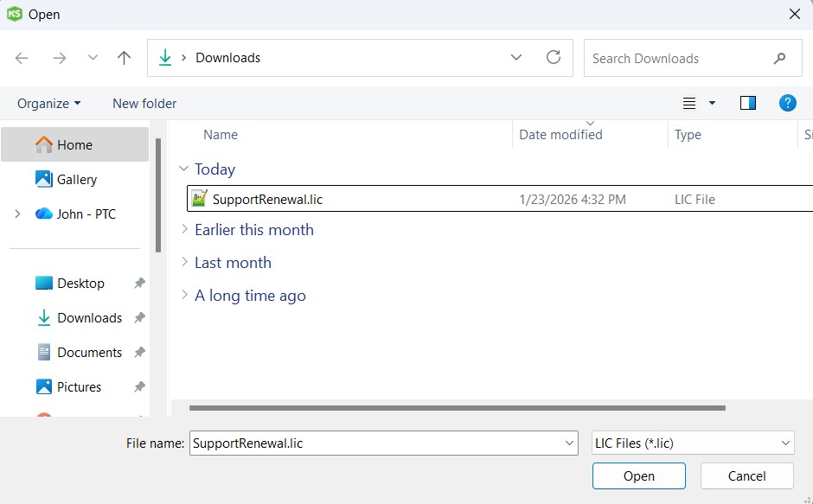Open the recent locations dropdown arrow
The width and height of the screenshot is (813, 504).
pyautogui.click(x=93, y=58)
